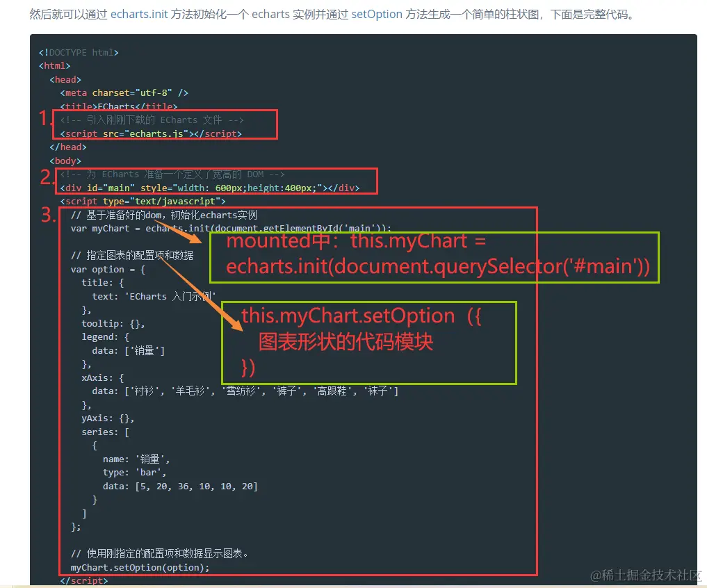Viewport: 707px width, 588px height.
Task: Click the xAxis data line starting with '衬衫'
Action: pos(245,391)
